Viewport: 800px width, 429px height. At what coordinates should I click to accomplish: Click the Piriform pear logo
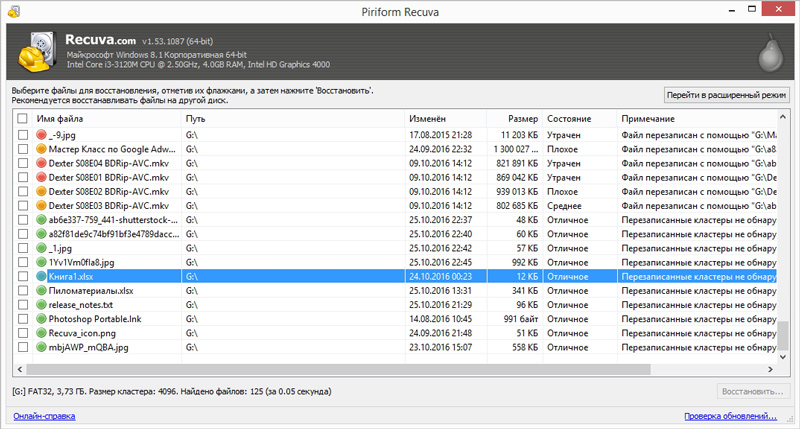[x=770, y=53]
